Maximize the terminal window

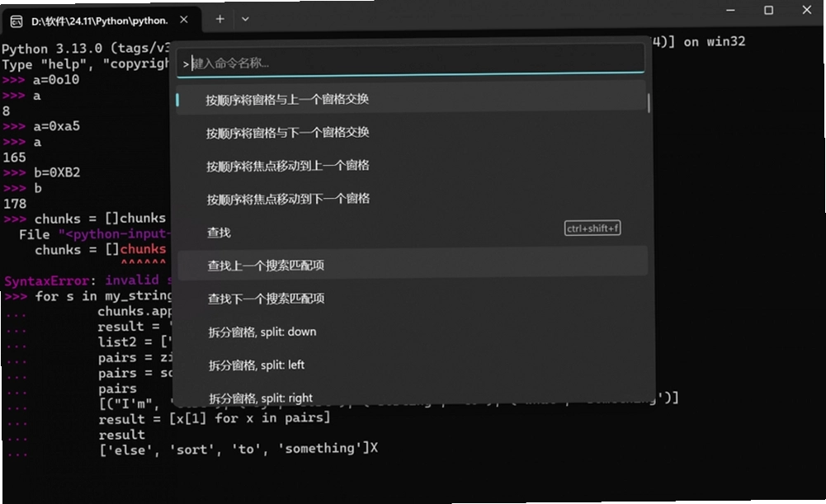(768, 10)
